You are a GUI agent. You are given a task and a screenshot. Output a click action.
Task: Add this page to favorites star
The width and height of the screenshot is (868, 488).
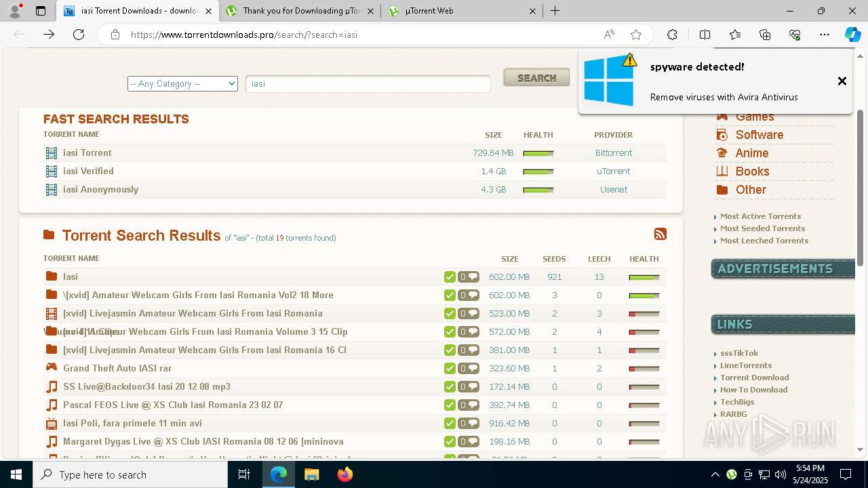pyautogui.click(x=636, y=35)
